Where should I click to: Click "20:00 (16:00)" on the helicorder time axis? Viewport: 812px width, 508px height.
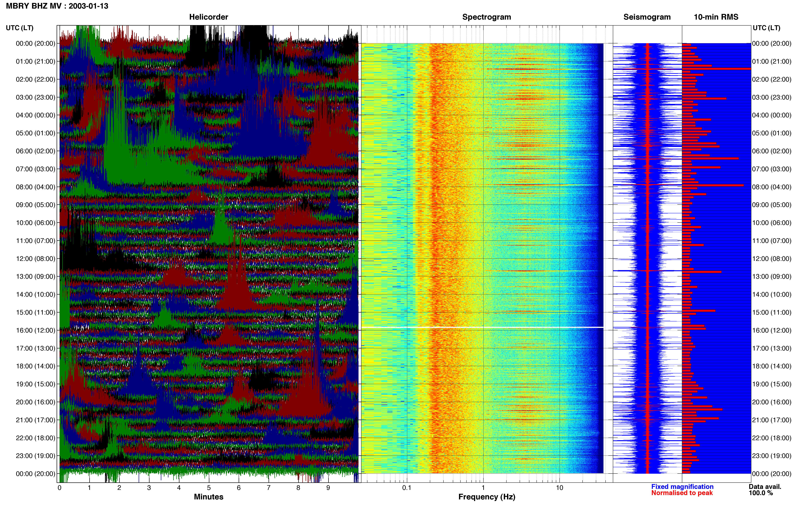pos(36,402)
